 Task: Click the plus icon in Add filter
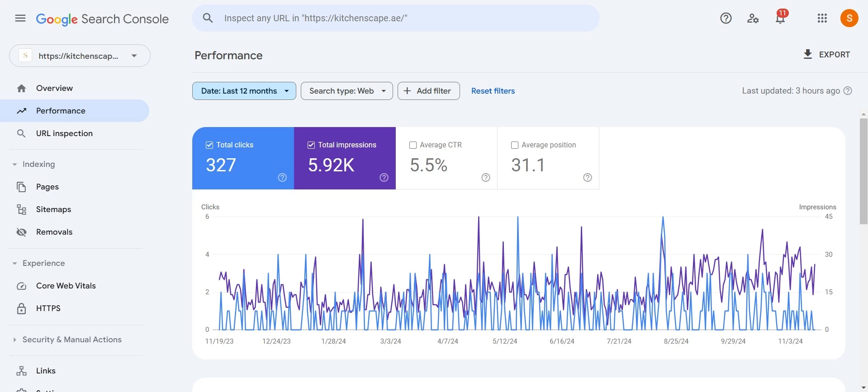(407, 91)
